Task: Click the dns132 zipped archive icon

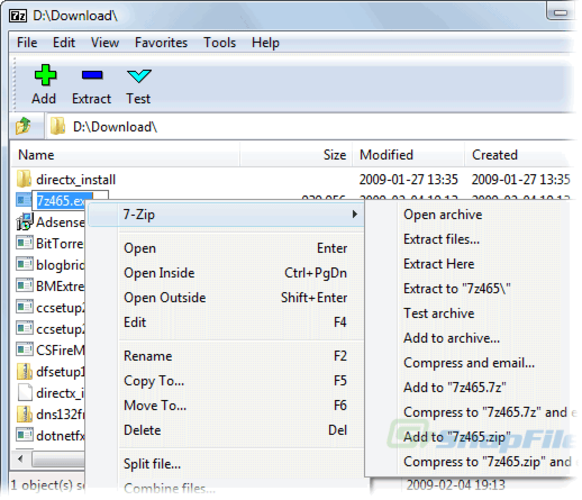Action: pyautogui.click(x=24, y=414)
